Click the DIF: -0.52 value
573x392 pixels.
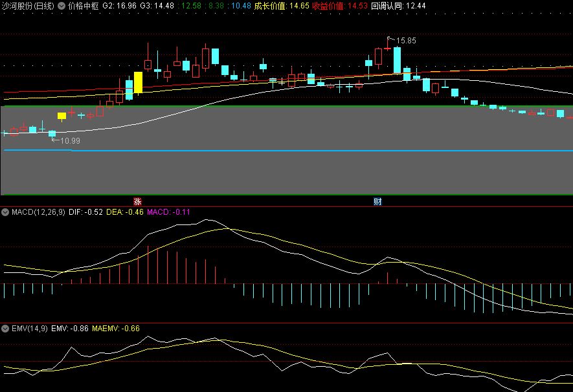click(86, 212)
